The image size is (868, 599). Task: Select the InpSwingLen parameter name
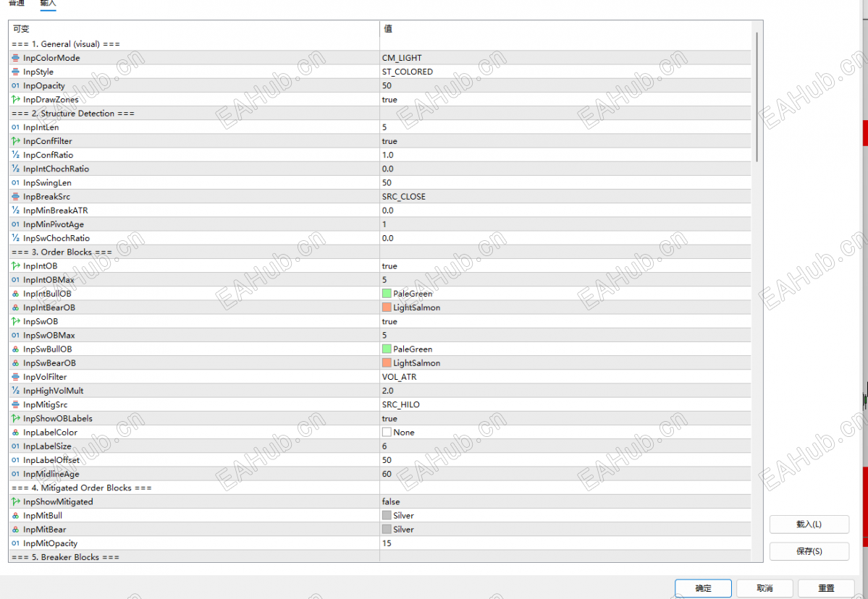pyautogui.click(x=47, y=182)
